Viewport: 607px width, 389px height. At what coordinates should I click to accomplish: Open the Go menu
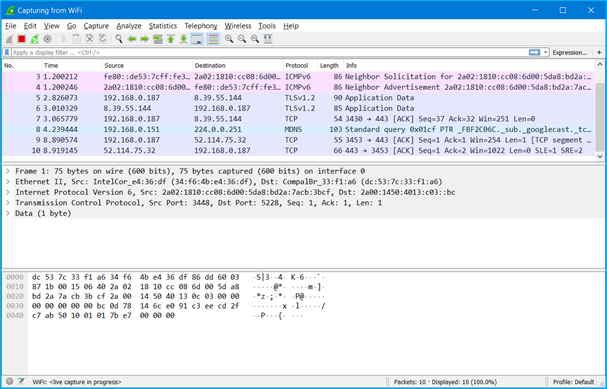pyautogui.click(x=71, y=26)
